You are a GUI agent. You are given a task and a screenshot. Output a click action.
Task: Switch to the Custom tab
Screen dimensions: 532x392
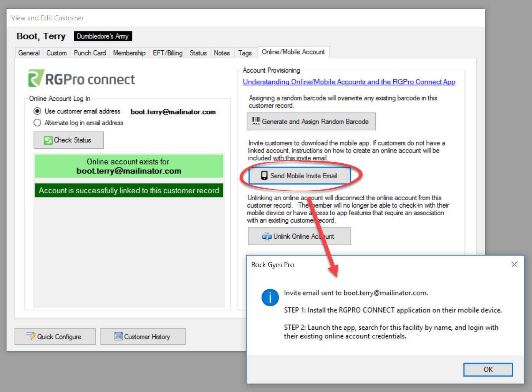click(x=56, y=53)
